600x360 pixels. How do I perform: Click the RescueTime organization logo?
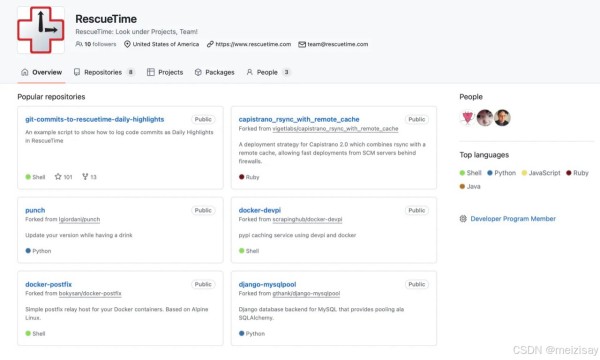point(41,30)
